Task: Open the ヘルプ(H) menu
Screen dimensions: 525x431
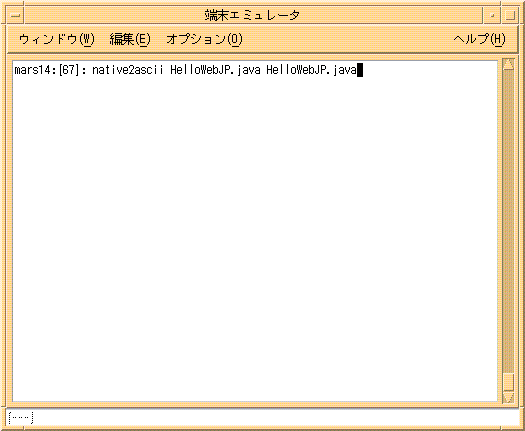Action: (479, 40)
